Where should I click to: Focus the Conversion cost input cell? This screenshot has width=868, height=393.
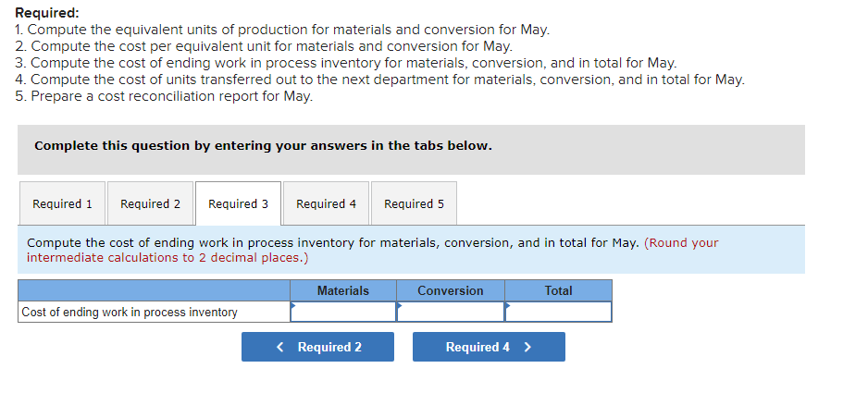[x=451, y=313]
